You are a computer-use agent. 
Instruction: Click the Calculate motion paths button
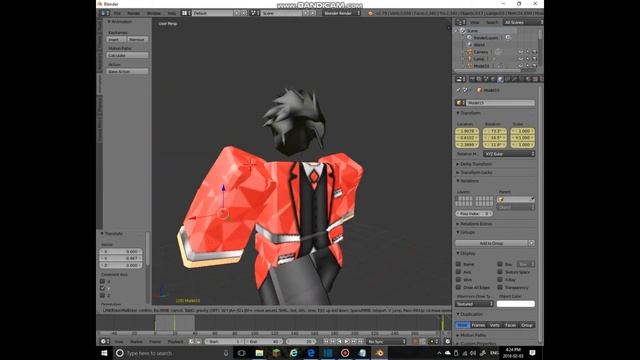click(127, 55)
